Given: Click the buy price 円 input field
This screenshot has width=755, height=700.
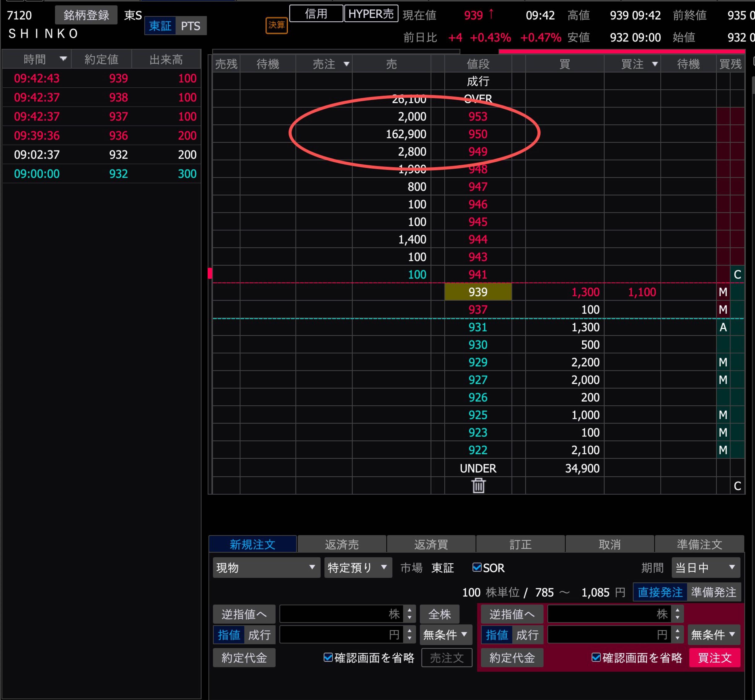Looking at the screenshot, I should 609,635.
